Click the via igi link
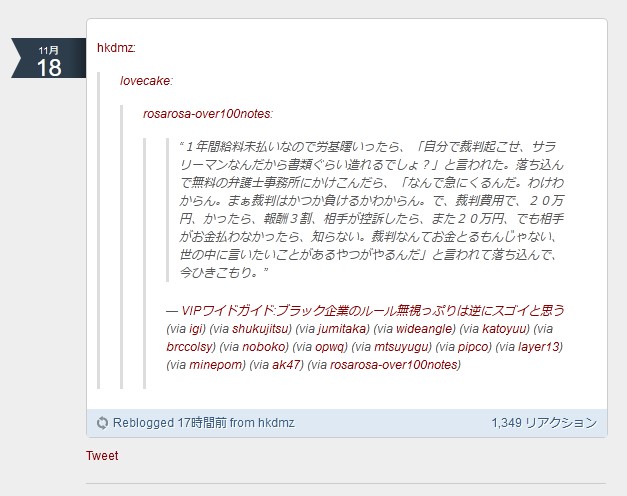This screenshot has height=496, width=627. tap(198, 328)
